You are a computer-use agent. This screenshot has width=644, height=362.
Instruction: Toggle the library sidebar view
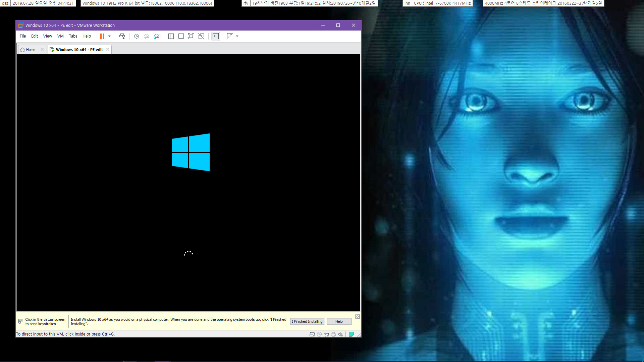tap(171, 36)
